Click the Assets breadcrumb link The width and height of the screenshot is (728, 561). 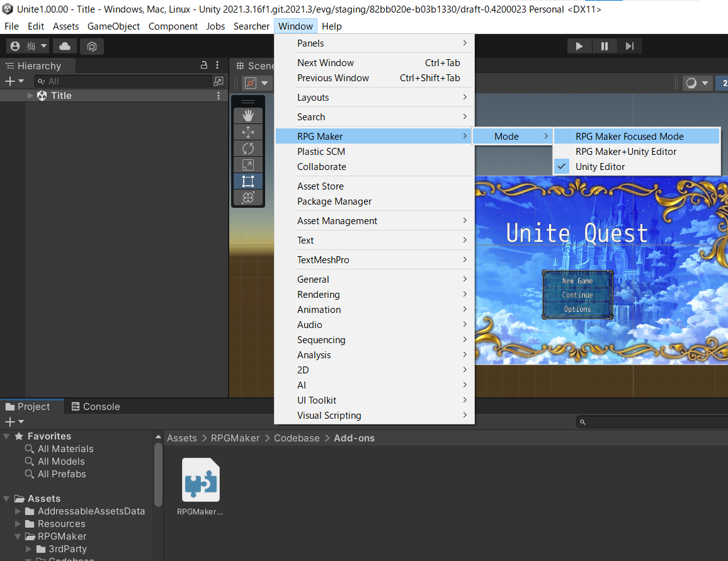pyautogui.click(x=182, y=438)
